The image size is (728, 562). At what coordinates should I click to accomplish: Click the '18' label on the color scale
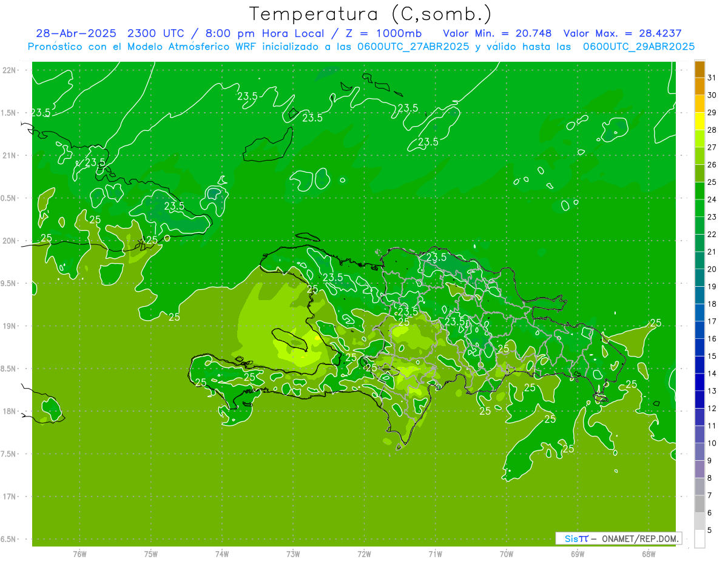[x=712, y=304]
